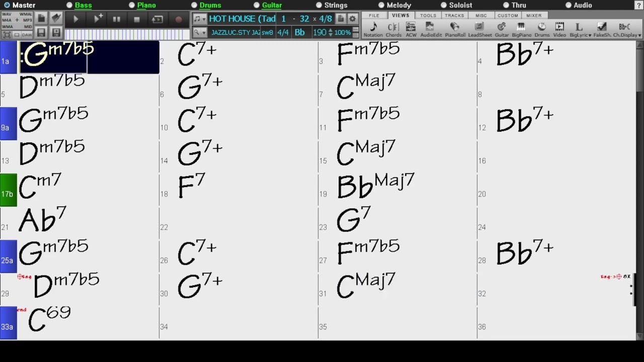Open the Drums window
Screen dimensions: 644x362
point(542,29)
